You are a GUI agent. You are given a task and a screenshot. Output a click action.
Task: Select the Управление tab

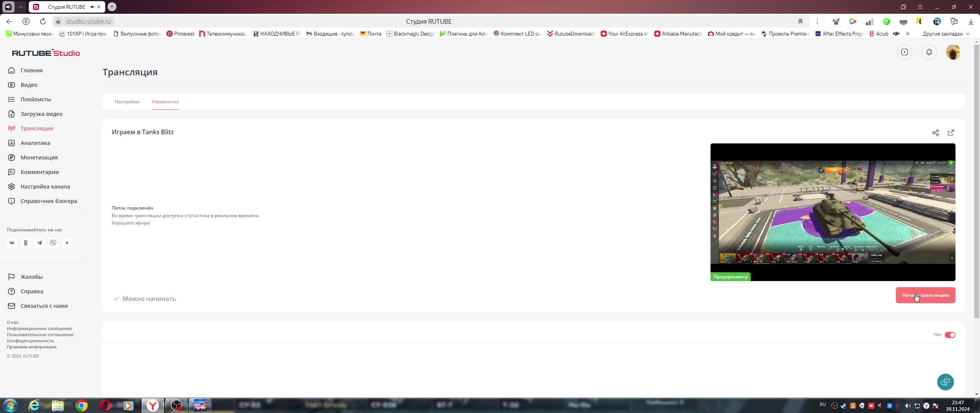point(165,102)
